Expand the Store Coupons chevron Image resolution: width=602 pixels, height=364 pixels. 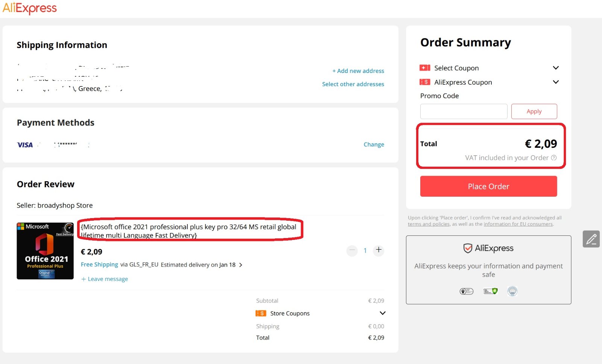point(383,313)
